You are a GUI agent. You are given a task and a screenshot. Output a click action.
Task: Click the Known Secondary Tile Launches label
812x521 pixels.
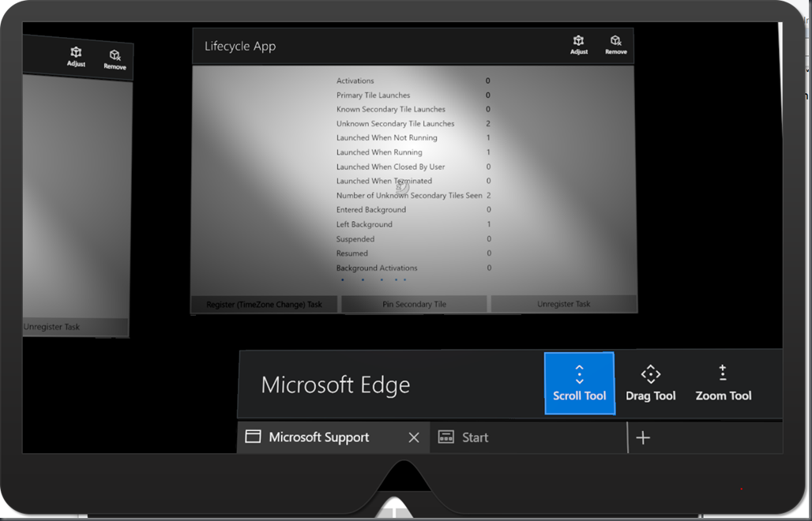point(391,109)
